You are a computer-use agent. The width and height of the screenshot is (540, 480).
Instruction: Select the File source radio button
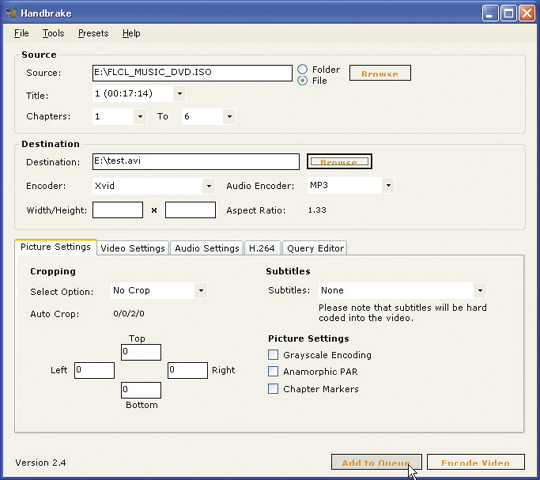click(x=302, y=81)
